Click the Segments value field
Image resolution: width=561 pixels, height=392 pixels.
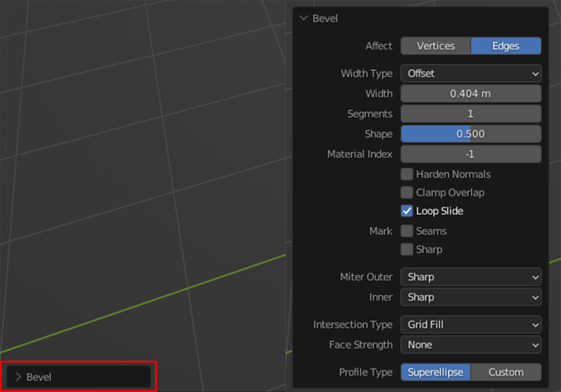coord(471,113)
